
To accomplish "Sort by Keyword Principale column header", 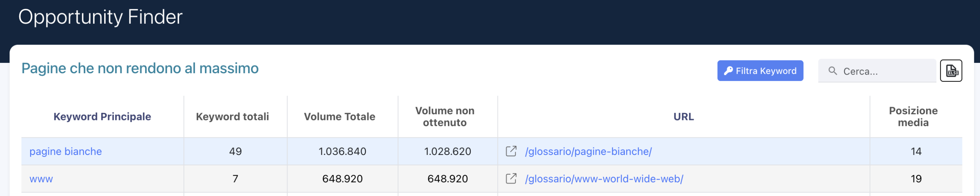I will [102, 117].
